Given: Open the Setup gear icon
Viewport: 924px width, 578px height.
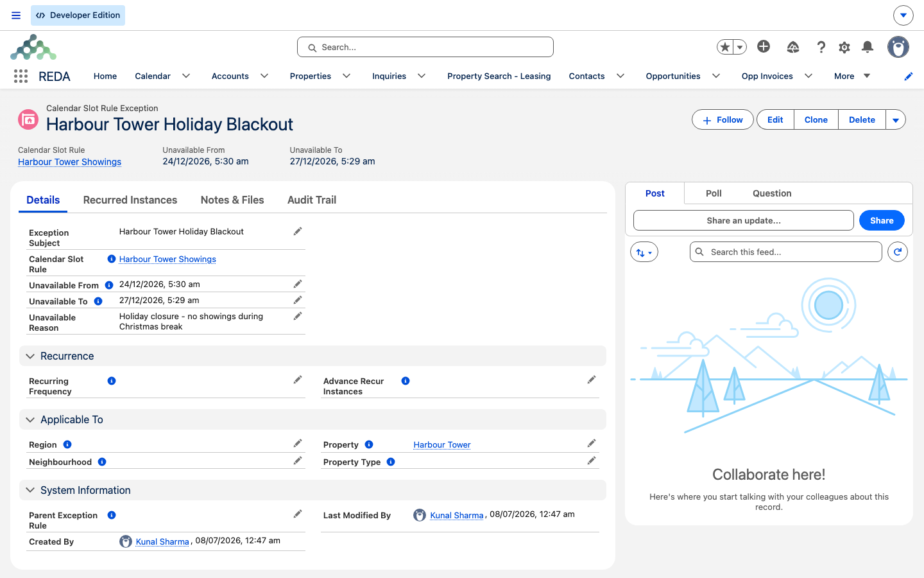Looking at the screenshot, I should [x=844, y=47].
